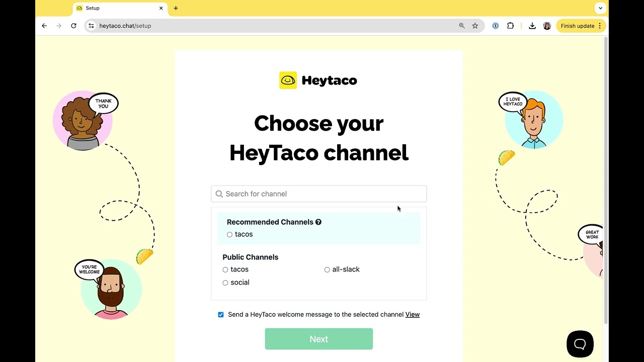This screenshot has height=362, width=644.
Task: Open the recommended channels help tooltip icon
Action: coord(318,222)
